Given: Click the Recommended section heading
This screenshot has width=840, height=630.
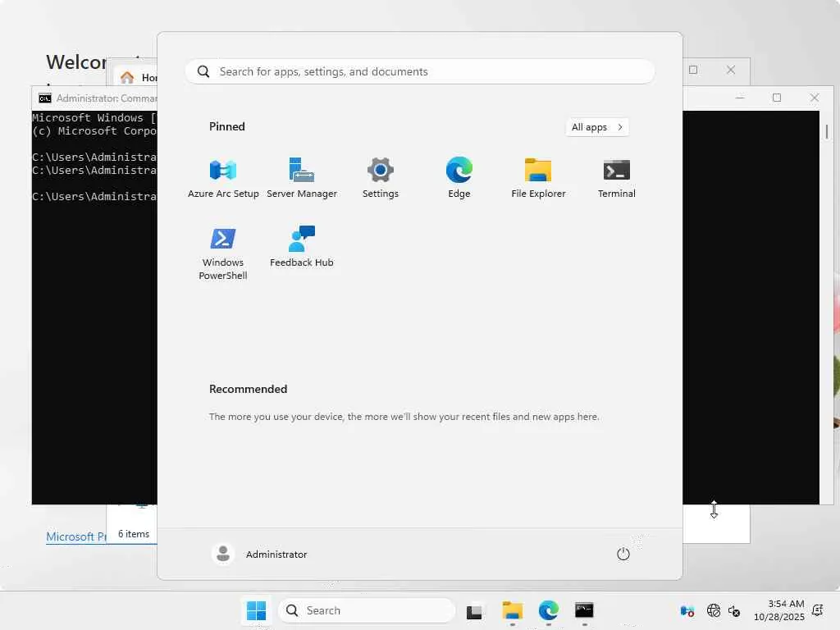Looking at the screenshot, I should (248, 389).
